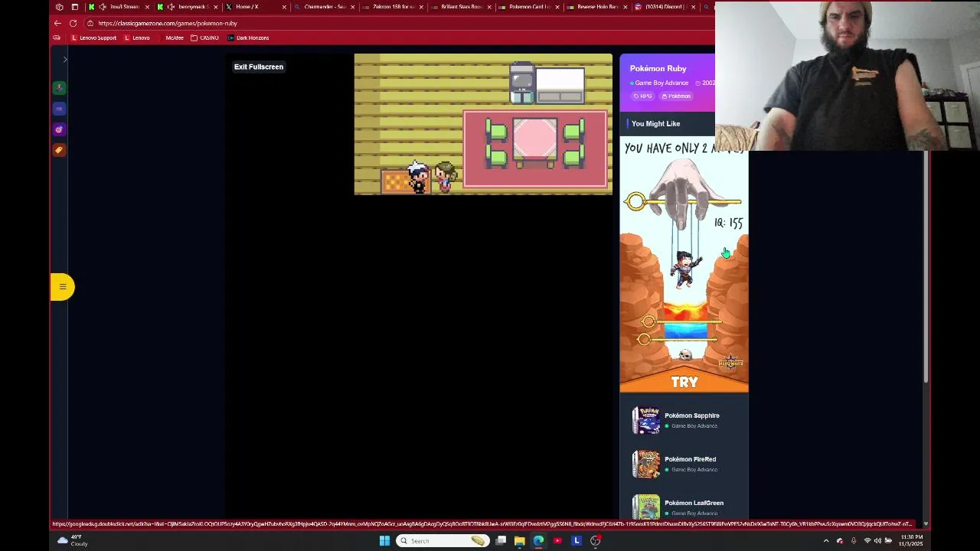This screenshot has width=980, height=551.
Task: Switch to the Pokemon Card tab
Action: click(x=530, y=7)
